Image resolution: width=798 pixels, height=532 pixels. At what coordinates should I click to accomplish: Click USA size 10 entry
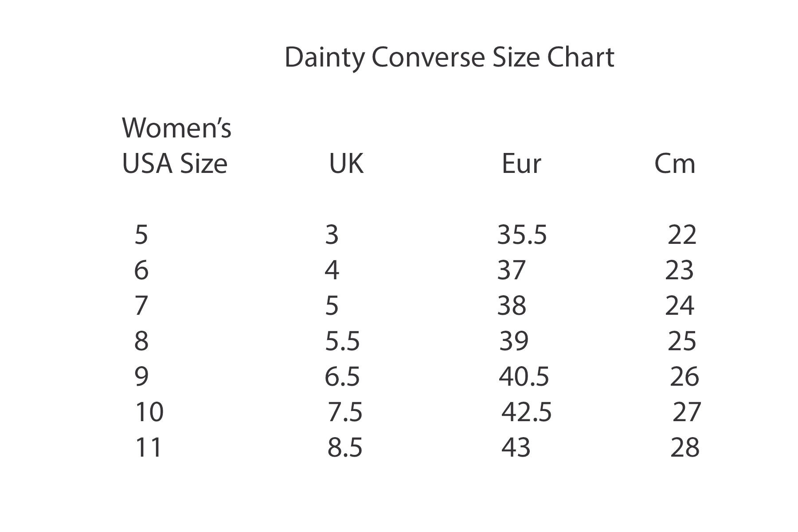tap(149, 412)
